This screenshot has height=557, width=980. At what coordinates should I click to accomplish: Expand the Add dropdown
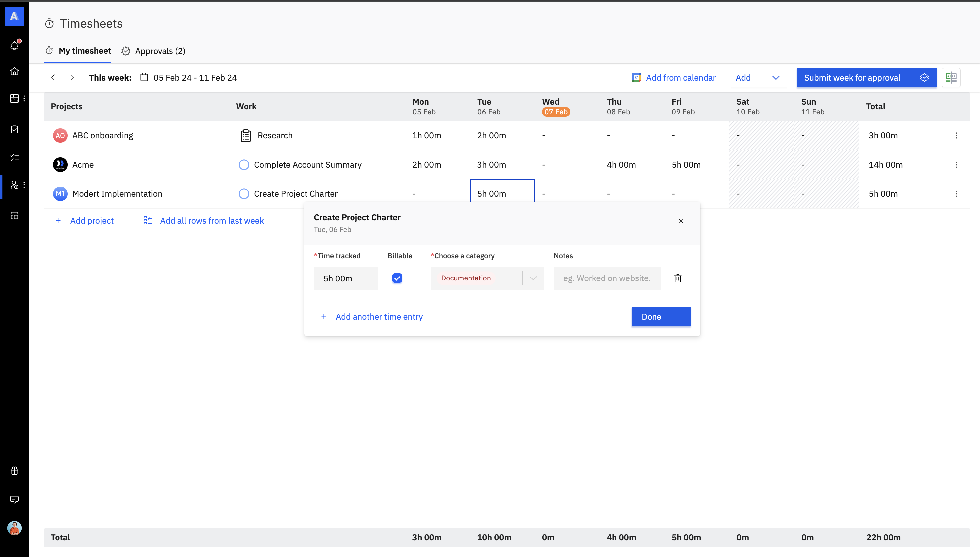click(758, 78)
